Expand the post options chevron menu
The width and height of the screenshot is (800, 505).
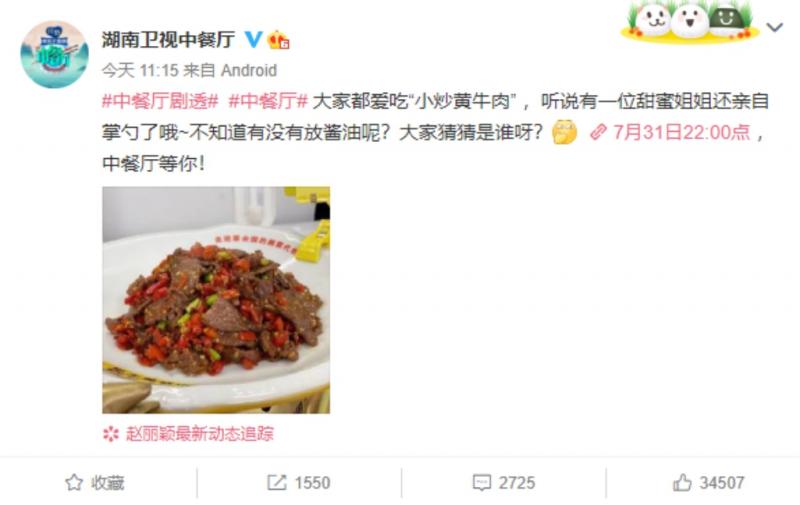pyautogui.click(x=774, y=27)
